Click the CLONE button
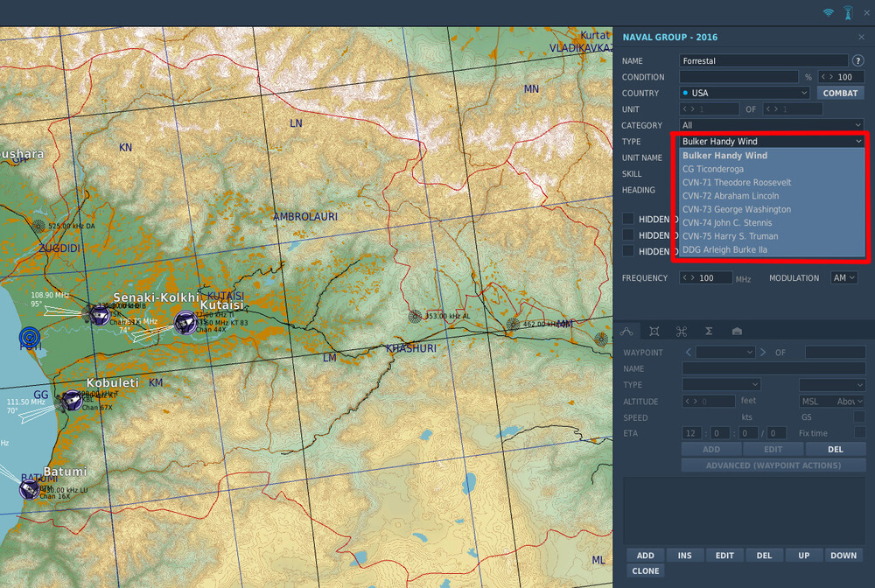Image resolution: width=875 pixels, height=588 pixels. click(646, 570)
